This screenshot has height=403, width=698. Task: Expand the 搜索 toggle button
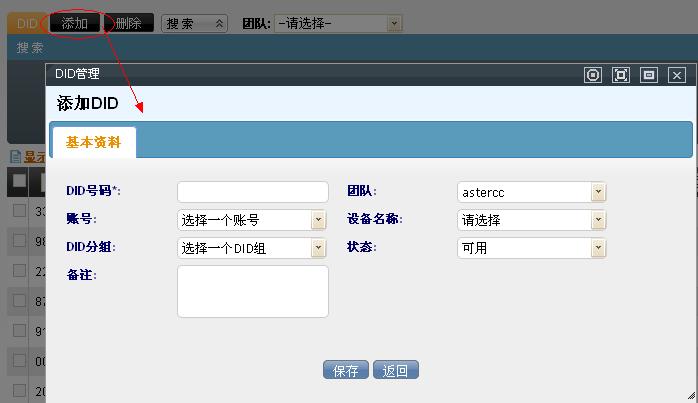pos(194,22)
